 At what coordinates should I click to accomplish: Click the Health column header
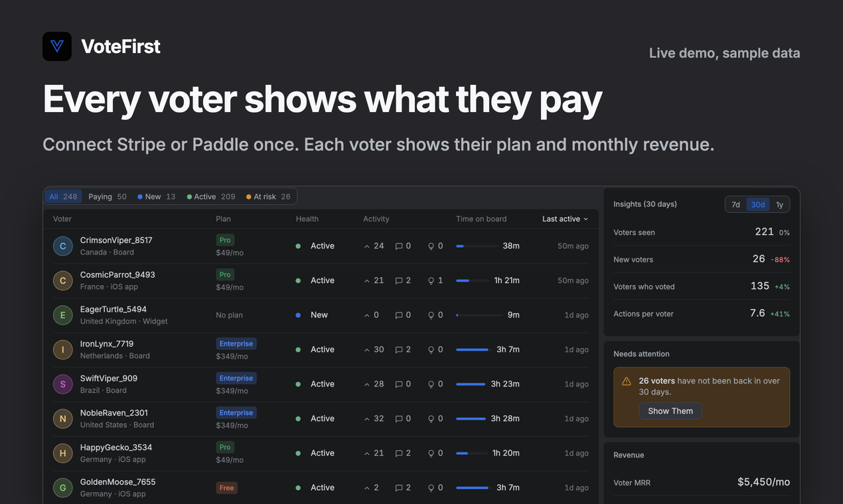(307, 219)
